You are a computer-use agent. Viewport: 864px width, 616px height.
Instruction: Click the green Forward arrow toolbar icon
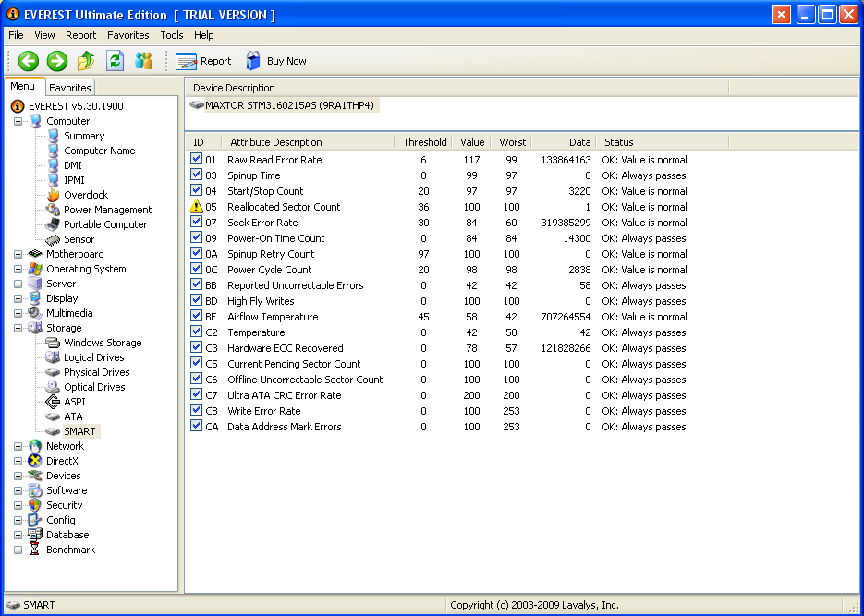(57, 61)
